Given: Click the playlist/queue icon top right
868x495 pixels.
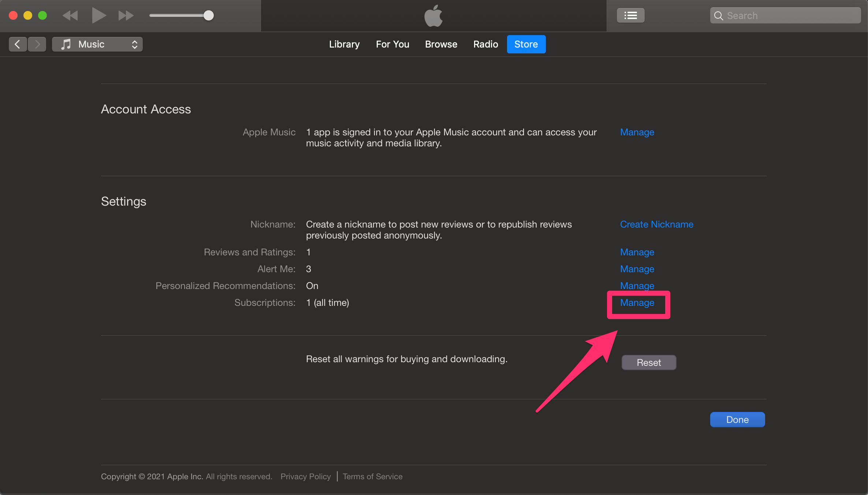Looking at the screenshot, I should click(x=631, y=15).
